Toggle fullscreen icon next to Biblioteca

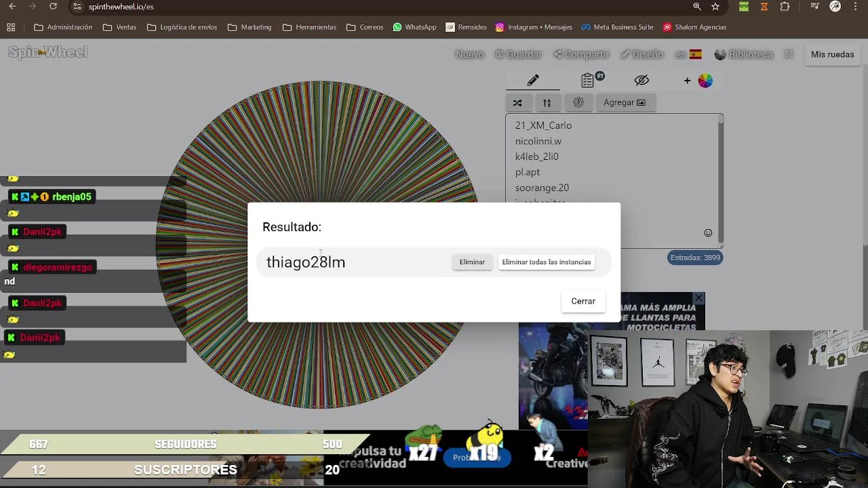point(788,54)
